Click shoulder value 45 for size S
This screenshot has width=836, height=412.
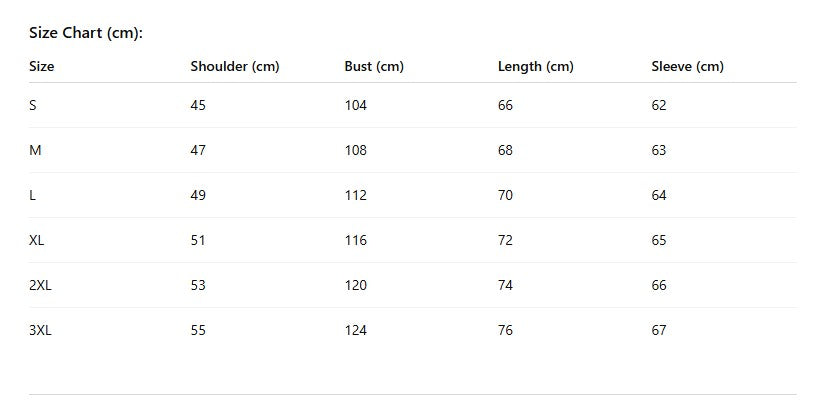[198, 105]
